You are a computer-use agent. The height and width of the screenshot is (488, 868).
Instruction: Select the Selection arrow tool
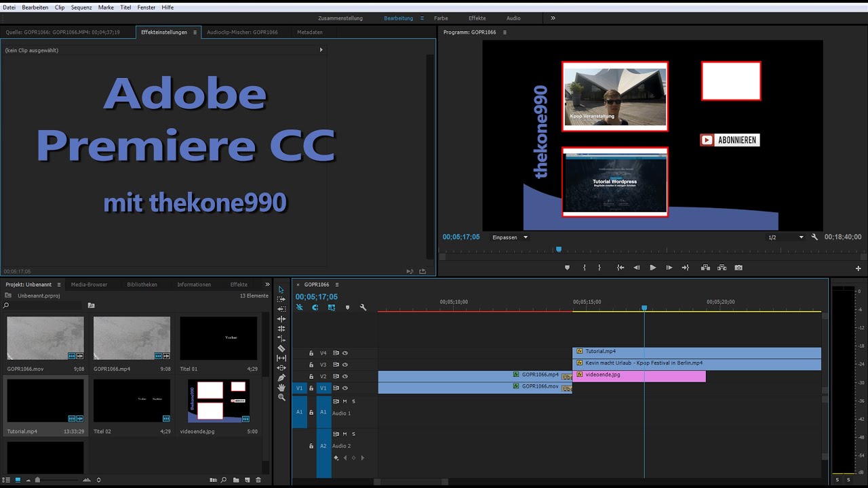click(281, 289)
